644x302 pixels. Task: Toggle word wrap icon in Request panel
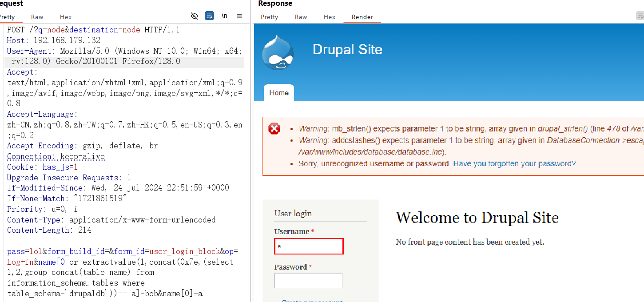(x=209, y=16)
